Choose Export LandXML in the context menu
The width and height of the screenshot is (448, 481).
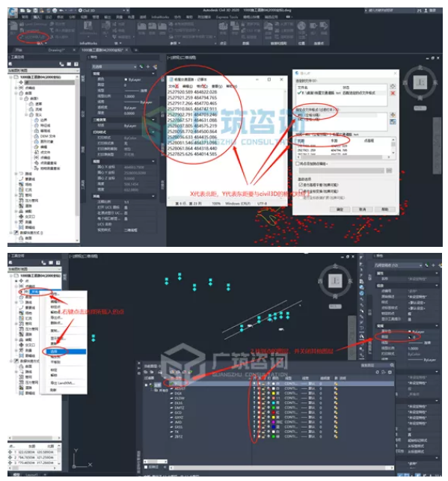click(63, 383)
